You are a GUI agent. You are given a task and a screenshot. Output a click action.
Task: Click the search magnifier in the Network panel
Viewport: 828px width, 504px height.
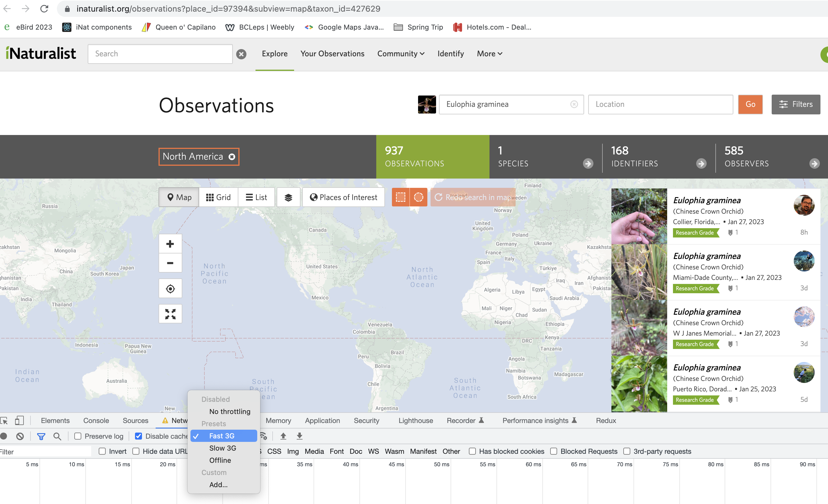57,436
